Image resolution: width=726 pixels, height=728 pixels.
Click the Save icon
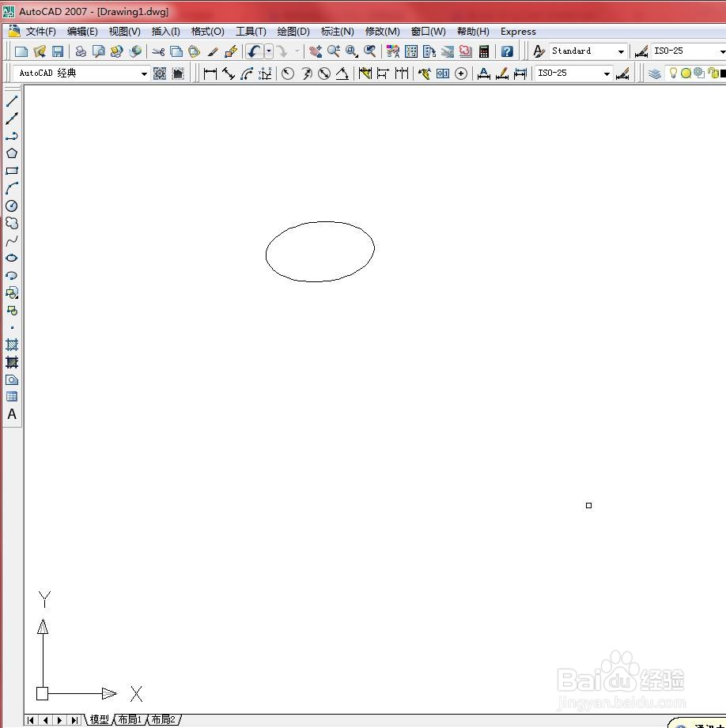(x=57, y=51)
